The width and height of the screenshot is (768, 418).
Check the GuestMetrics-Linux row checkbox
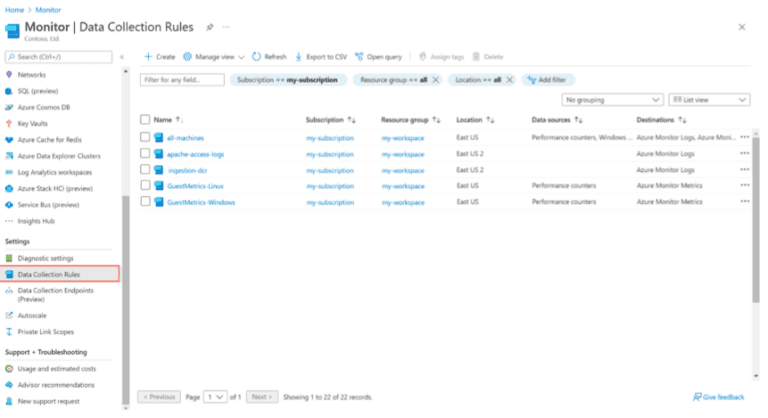coord(145,185)
